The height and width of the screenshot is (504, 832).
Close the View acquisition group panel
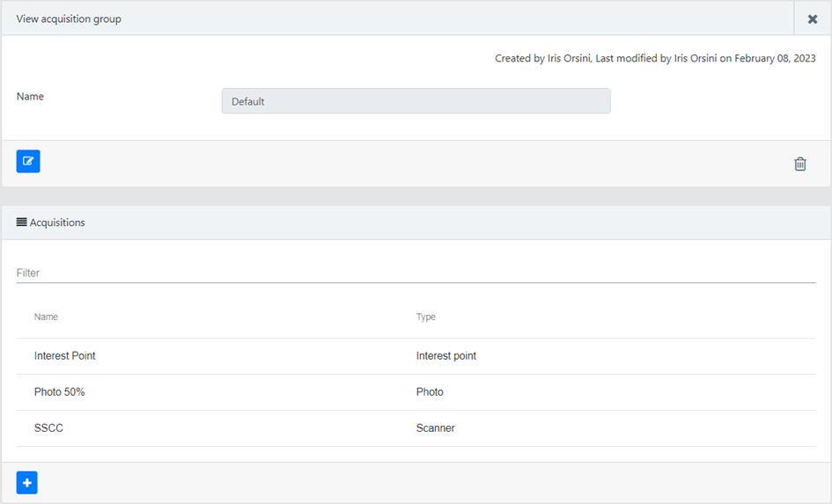point(813,19)
